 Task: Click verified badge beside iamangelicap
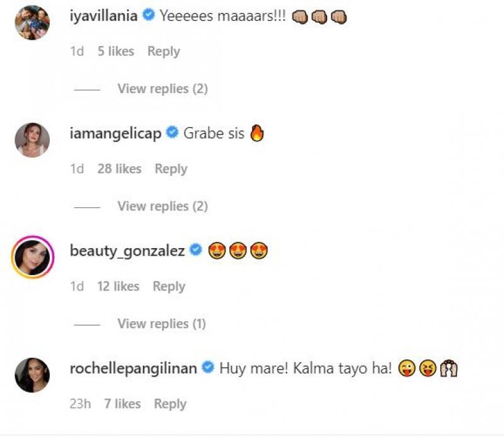tap(173, 133)
